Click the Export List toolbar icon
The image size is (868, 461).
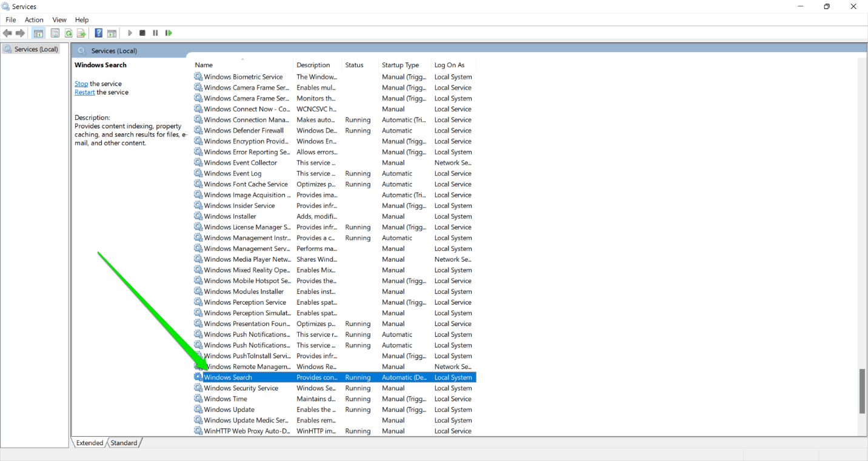point(81,33)
